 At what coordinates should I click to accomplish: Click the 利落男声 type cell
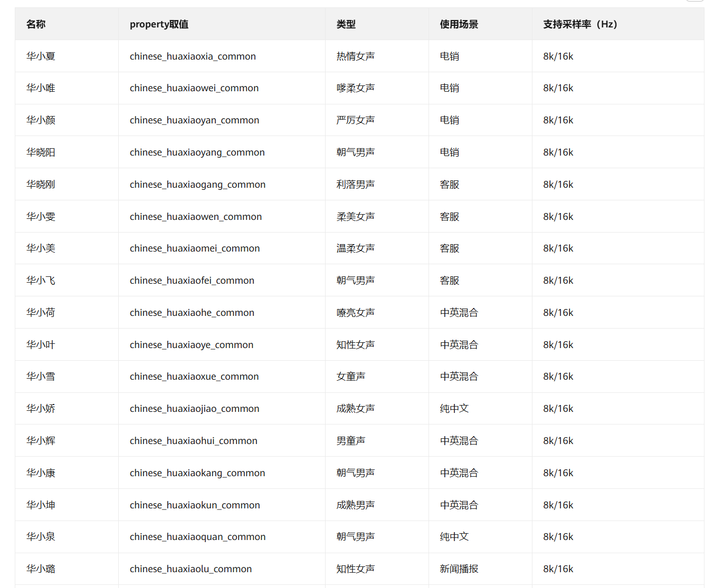356,185
